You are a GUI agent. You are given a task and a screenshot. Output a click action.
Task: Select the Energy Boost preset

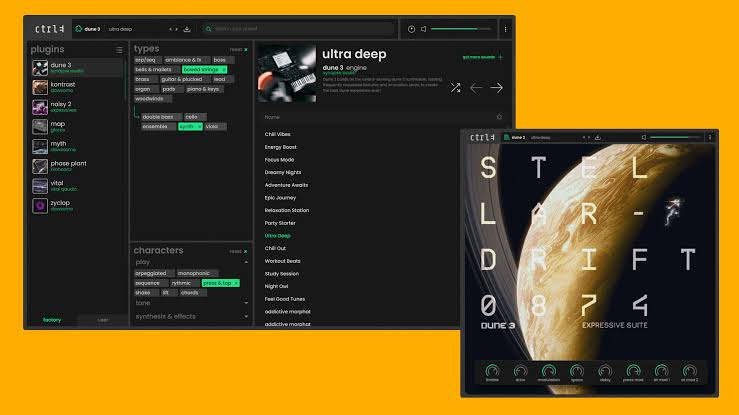(x=280, y=147)
